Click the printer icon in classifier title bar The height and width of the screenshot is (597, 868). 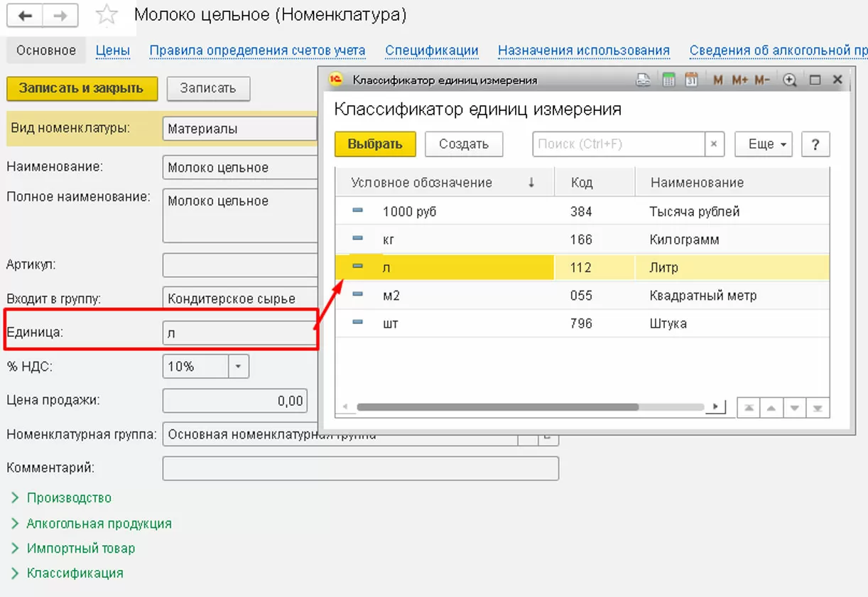[644, 80]
